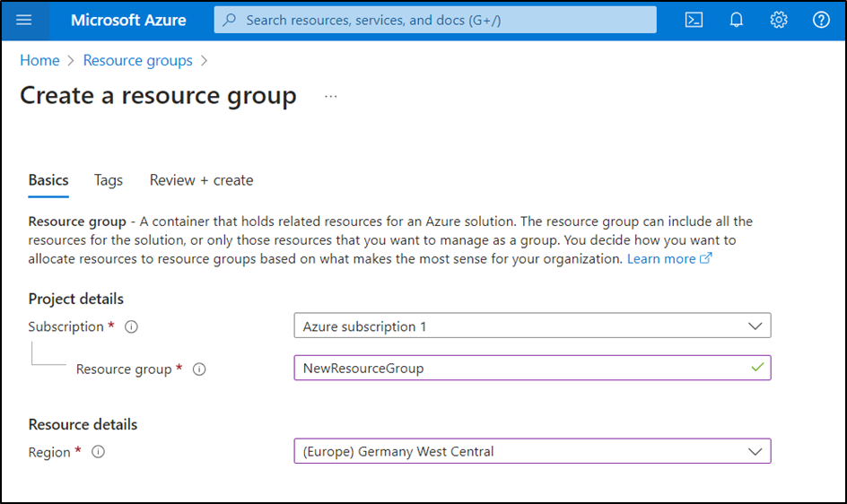Switch to the Review + create tab
The width and height of the screenshot is (847, 504).
[201, 180]
